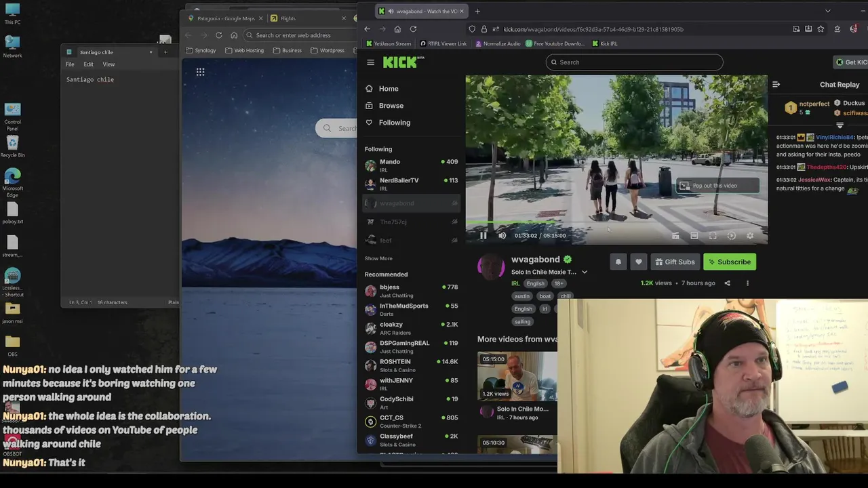Open Wordpress bookmark folder
Viewport: 868px width, 488px height.
pyautogui.click(x=328, y=50)
